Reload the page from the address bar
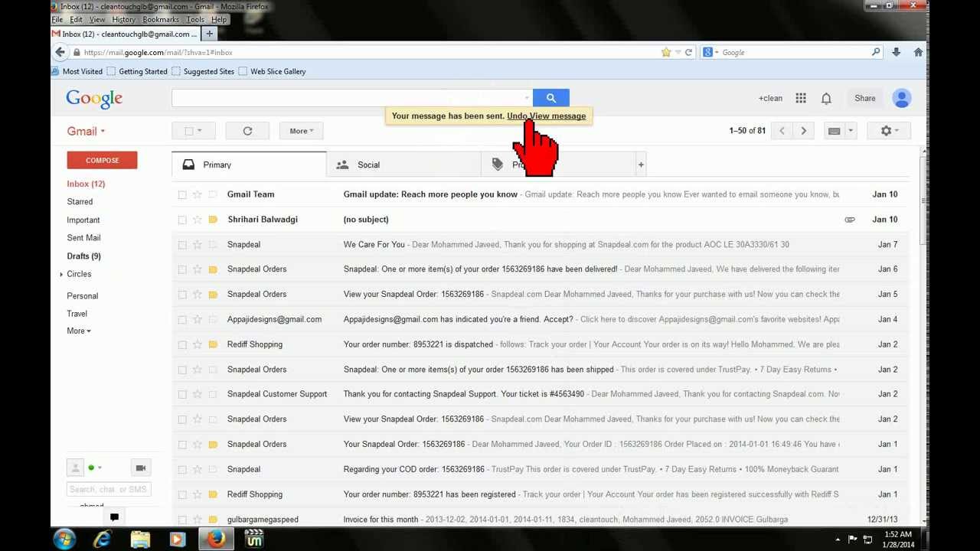 688,52
